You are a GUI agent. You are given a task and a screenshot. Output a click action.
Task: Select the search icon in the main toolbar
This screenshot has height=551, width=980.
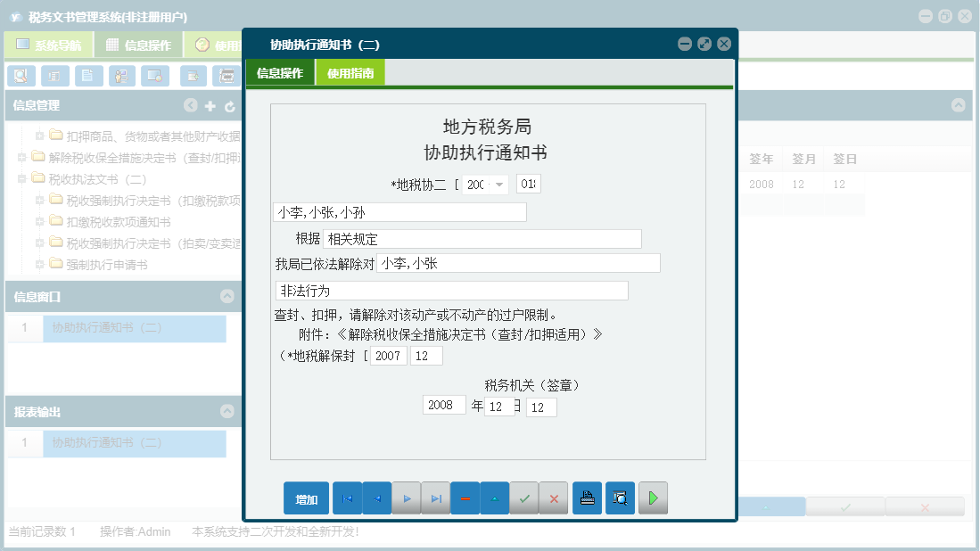(21, 76)
